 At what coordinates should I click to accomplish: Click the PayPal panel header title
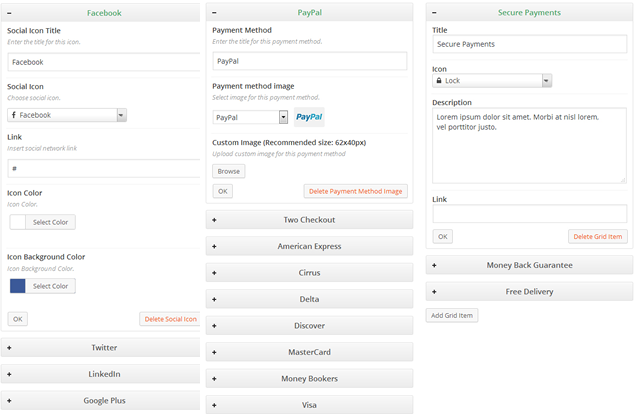click(x=309, y=13)
